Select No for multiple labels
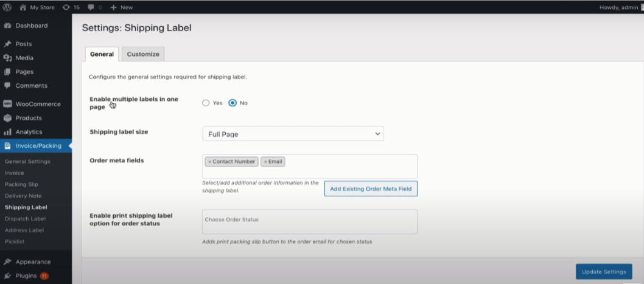This screenshot has width=644, height=284. tap(233, 103)
